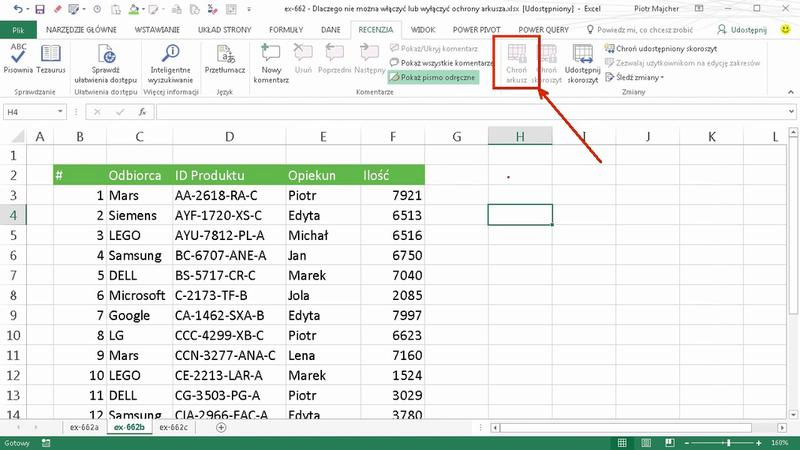Switch to UKŁAD STRONY tab
Viewport: 800px width, 450px height.
click(x=224, y=30)
